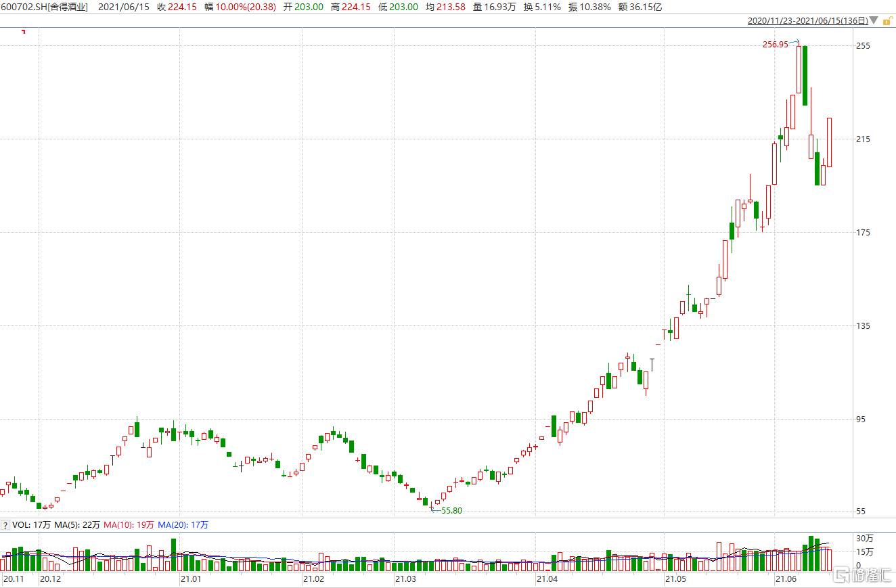Toggle the orange lock icon

click(x=887, y=21)
